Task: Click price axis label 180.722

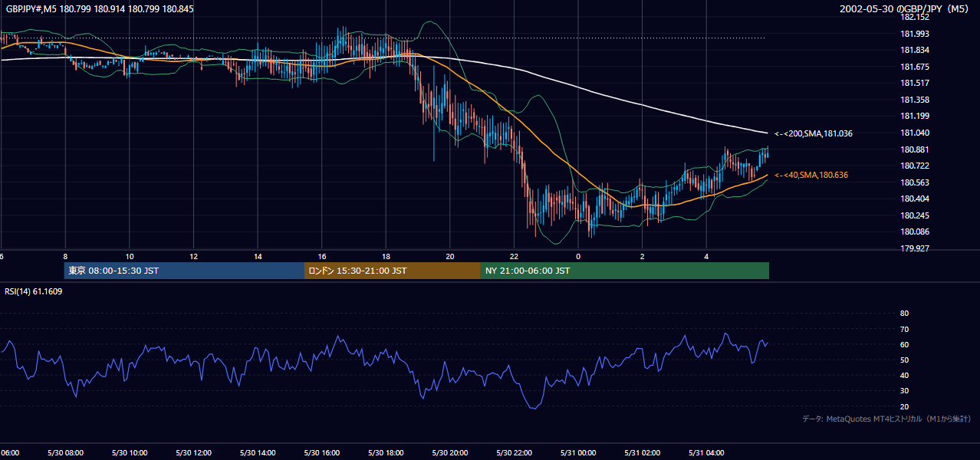Action: (x=915, y=166)
